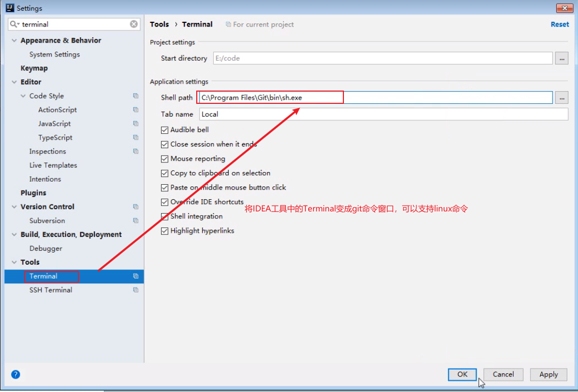Open Intentions settings
Viewport: 578px width, 392px height.
click(45, 179)
